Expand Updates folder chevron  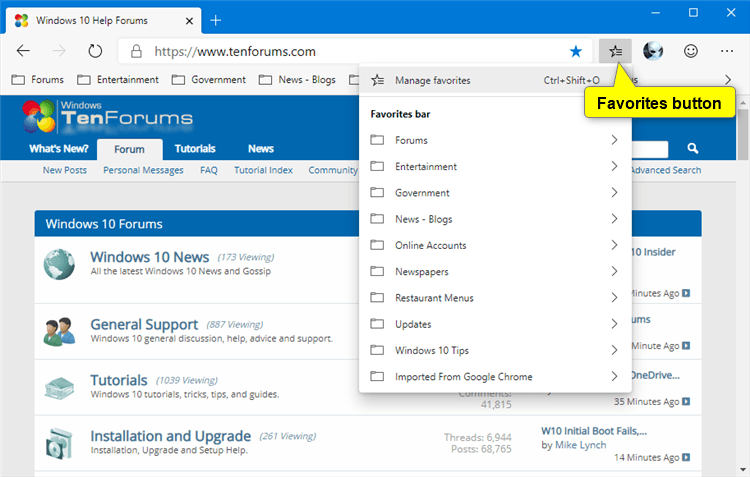(614, 324)
